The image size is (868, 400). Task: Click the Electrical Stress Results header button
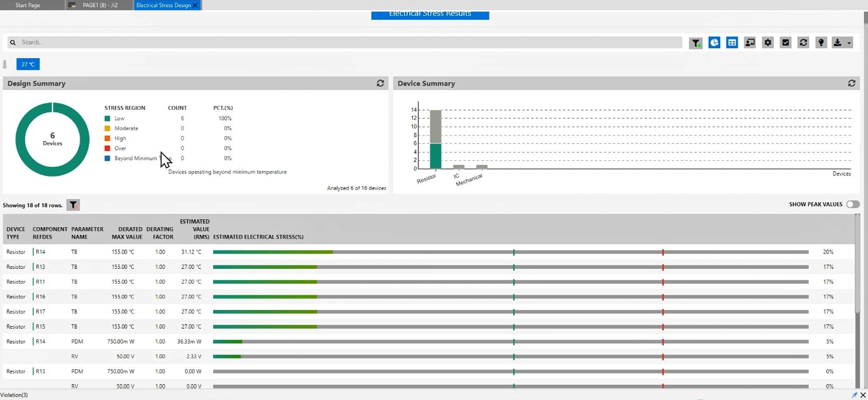click(430, 14)
